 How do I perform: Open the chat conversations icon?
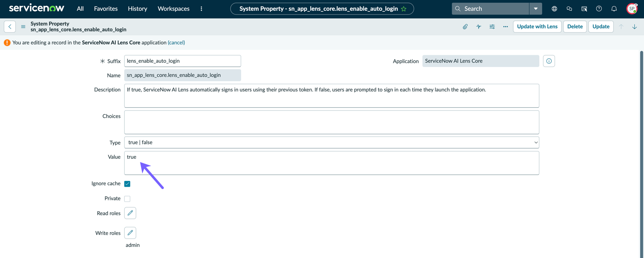[569, 8]
